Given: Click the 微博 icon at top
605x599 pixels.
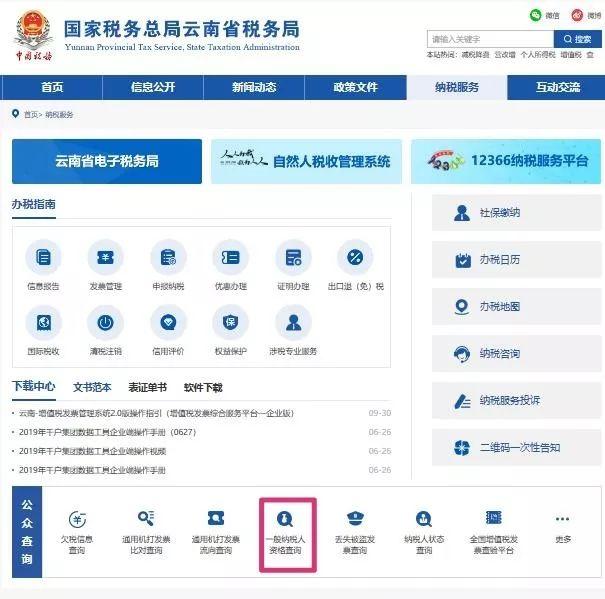Looking at the screenshot, I should coord(577,15).
